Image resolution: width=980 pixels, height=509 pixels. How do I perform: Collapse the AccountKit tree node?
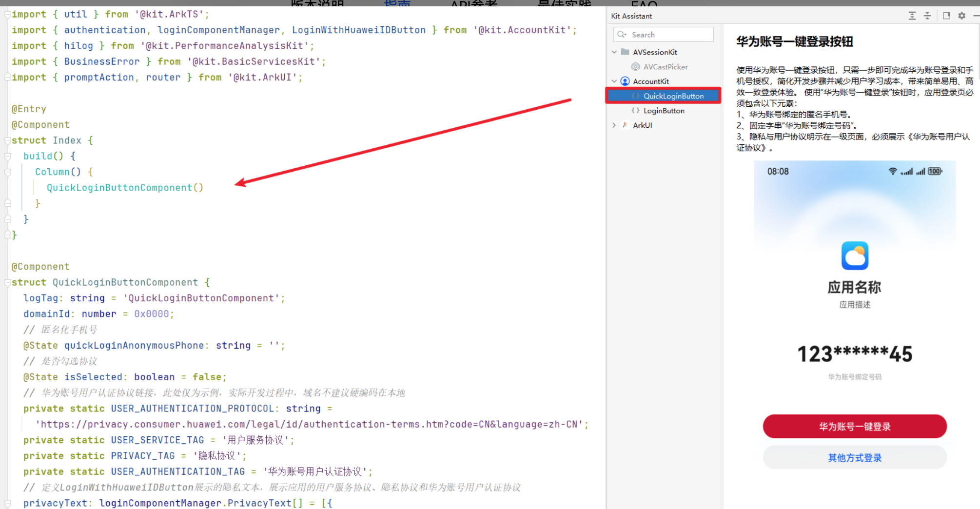614,81
